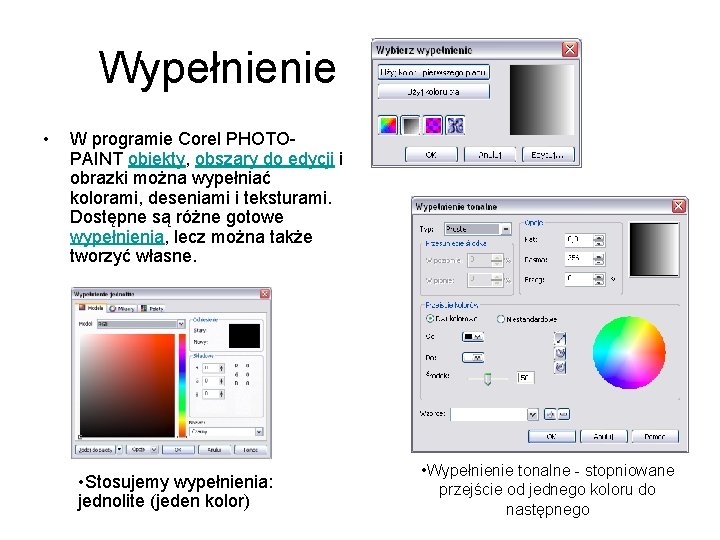Click the black new-color reference swatch

pyautogui.click(x=244, y=336)
